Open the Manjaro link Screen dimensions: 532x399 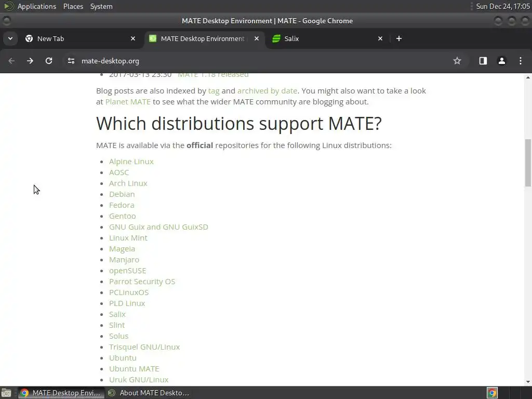coord(124,260)
